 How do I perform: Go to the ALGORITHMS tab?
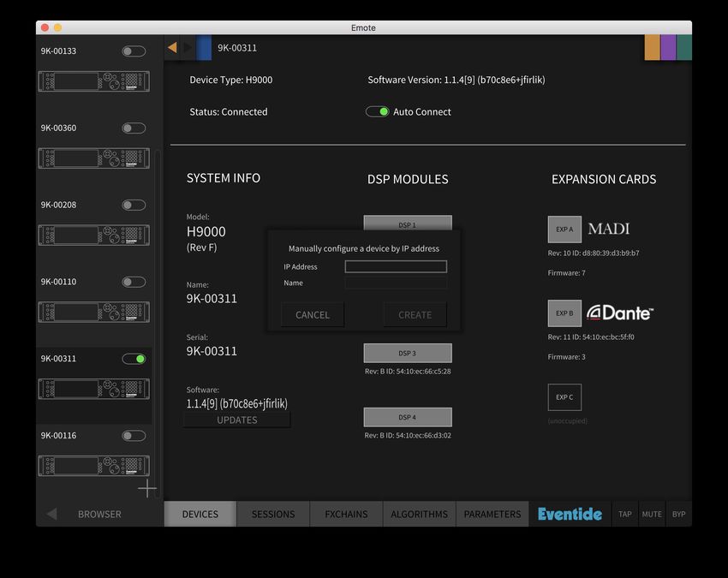420,514
